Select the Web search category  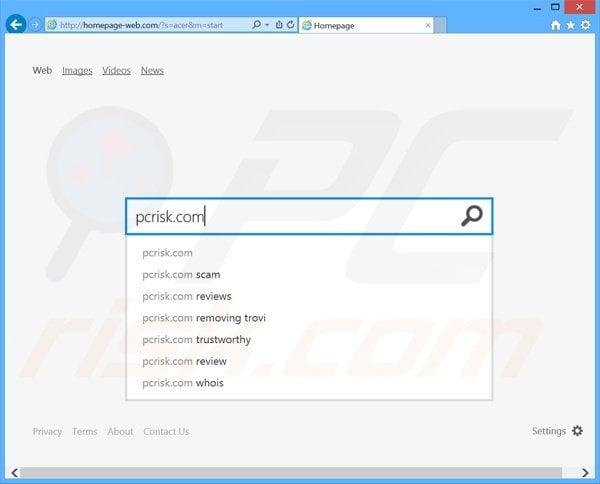click(x=42, y=70)
